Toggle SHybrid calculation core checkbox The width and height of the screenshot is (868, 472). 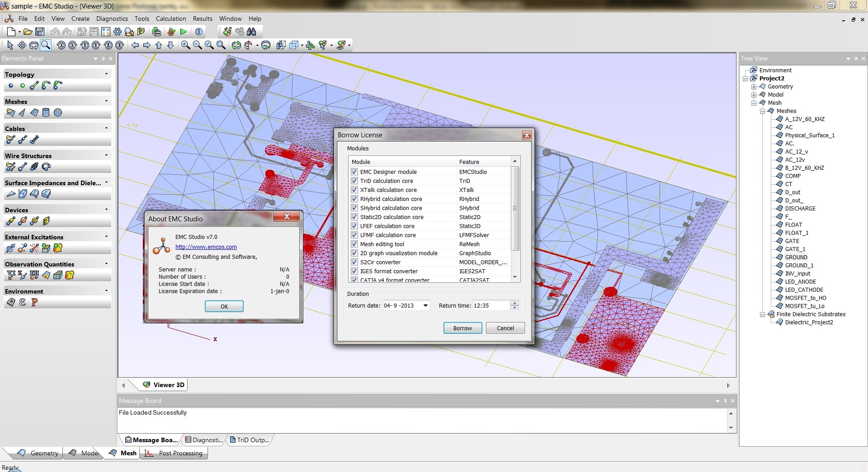[x=354, y=208]
